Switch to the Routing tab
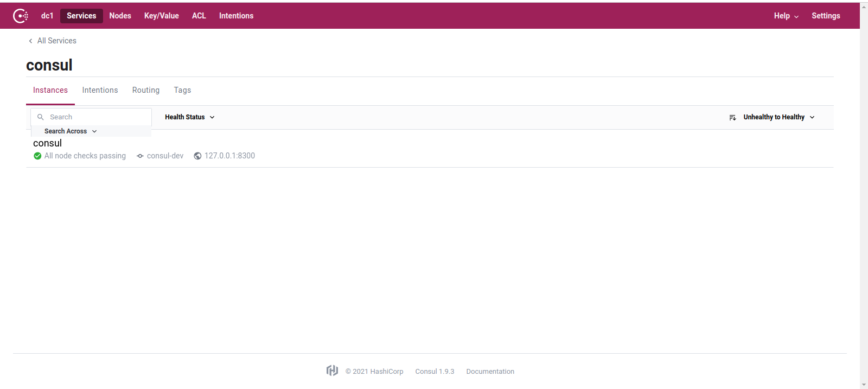 click(x=146, y=90)
